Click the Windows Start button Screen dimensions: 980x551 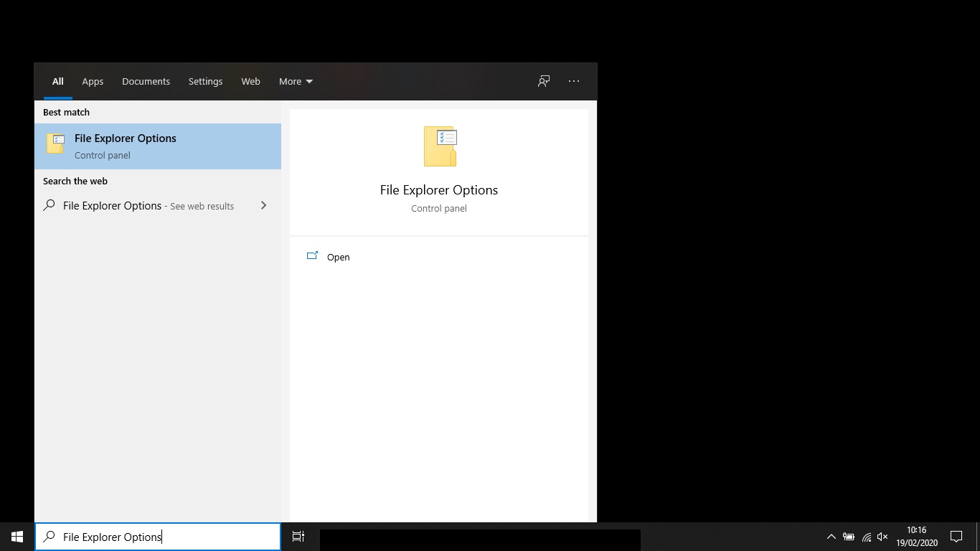click(x=17, y=537)
